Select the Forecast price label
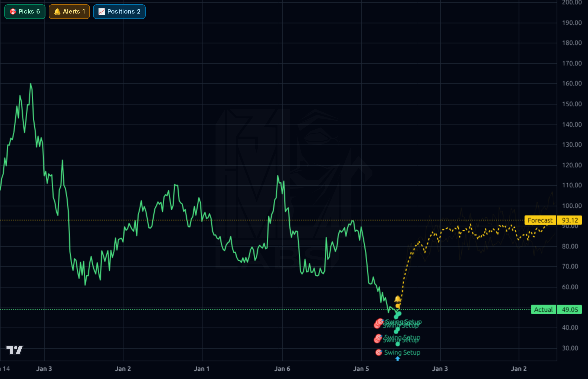Image resolution: width=588 pixels, height=379 pixels. (x=540, y=220)
